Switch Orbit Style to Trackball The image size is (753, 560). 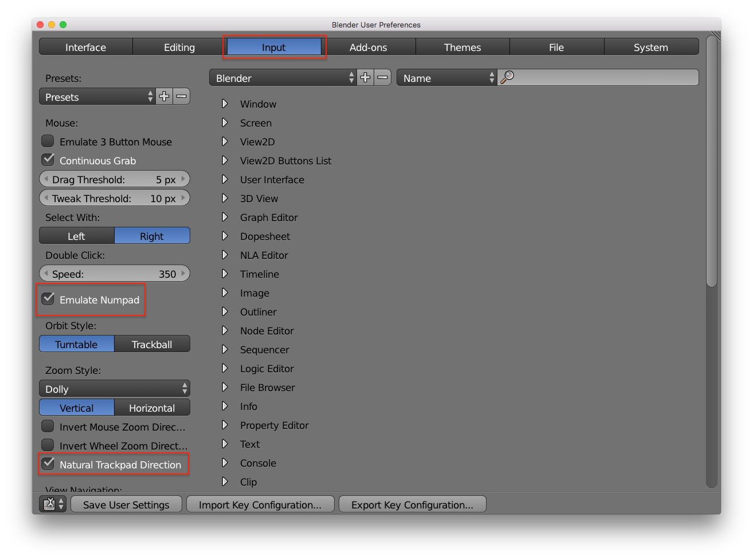coord(152,344)
